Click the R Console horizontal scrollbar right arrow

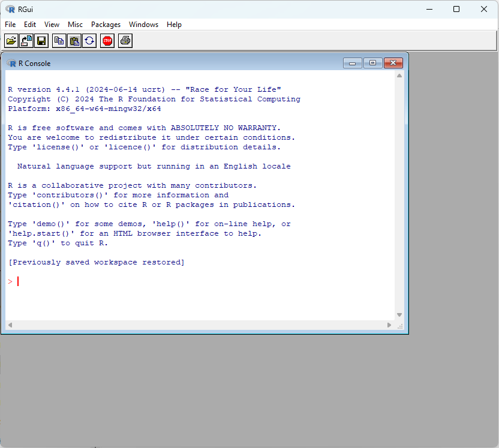click(x=390, y=325)
